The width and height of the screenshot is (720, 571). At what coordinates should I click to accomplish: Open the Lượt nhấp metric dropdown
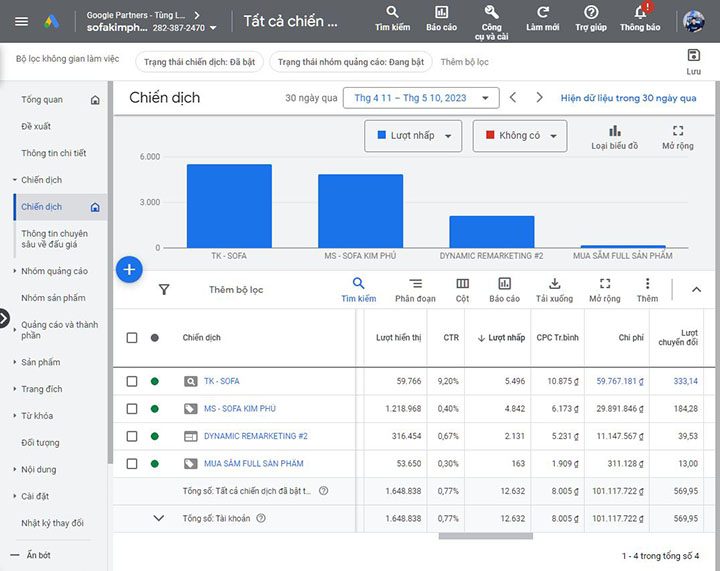pos(413,135)
